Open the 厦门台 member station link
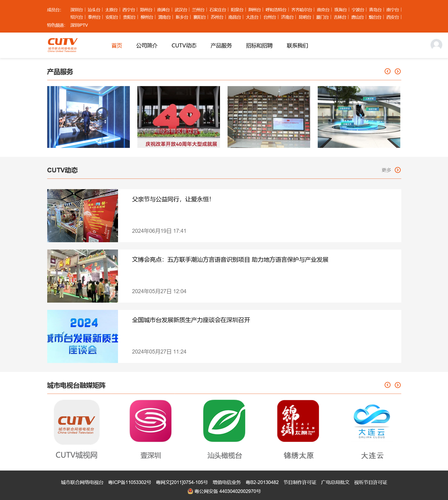Viewport: 448px width, 500px height. [x=322, y=17]
